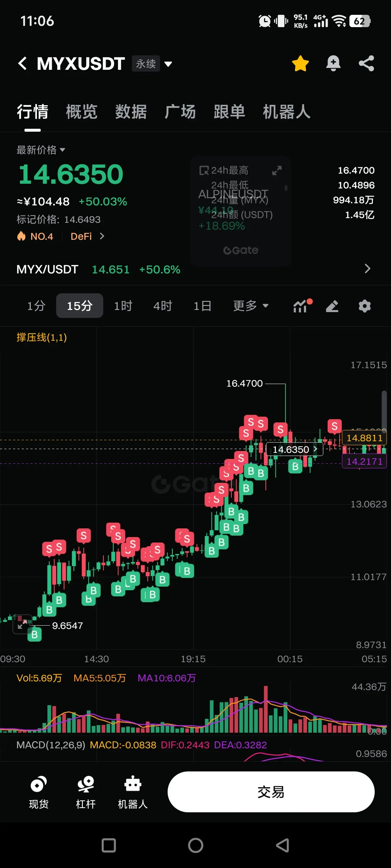
Task: Tap the MACD(12,26,9) indicator label
Action: pyautogui.click(x=51, y=745)
